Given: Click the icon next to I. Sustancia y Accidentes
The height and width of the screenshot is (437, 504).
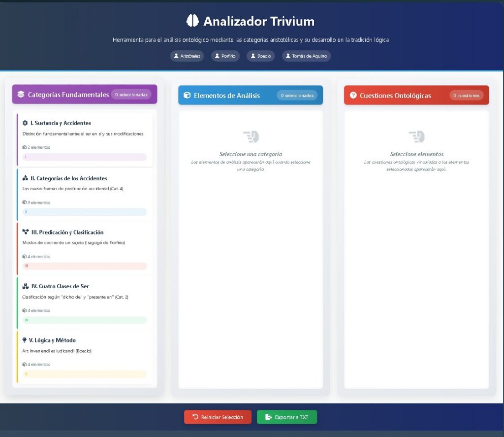Looking at the screenshot, I should 25,123.
